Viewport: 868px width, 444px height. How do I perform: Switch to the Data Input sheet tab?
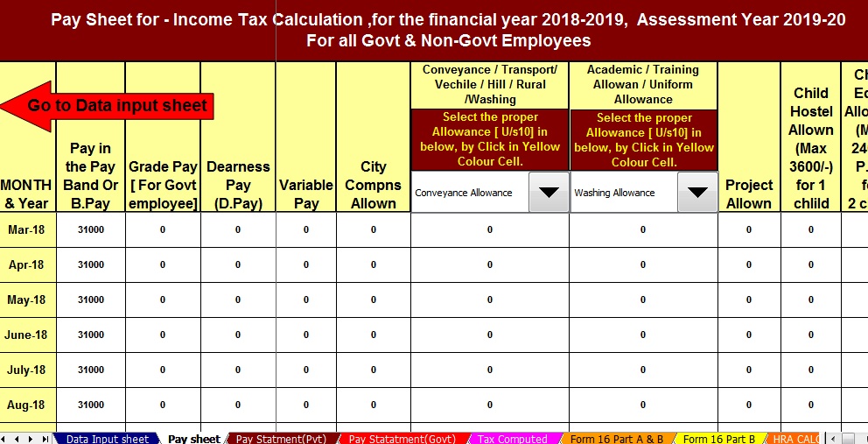(108, 439)
